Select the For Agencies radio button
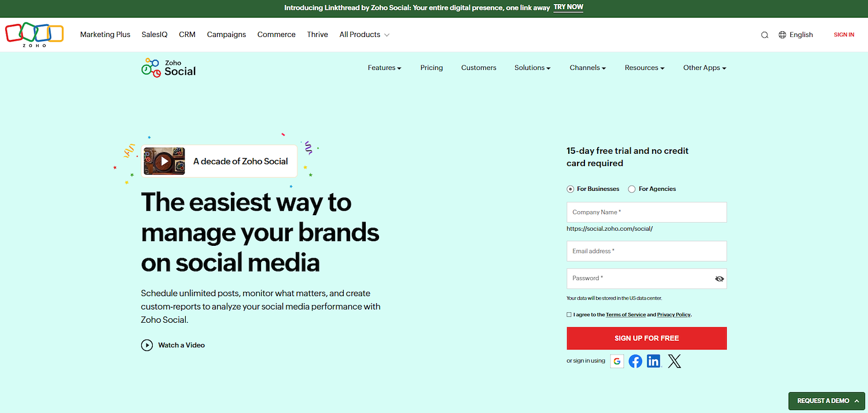 point(632,189)
